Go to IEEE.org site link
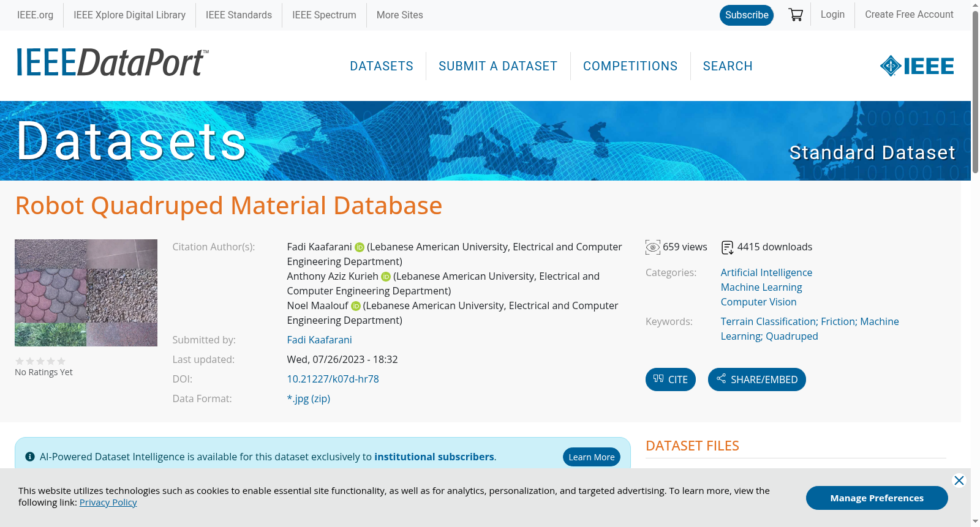The width and height of the screenshot is (980, 527). click(35, 15)
